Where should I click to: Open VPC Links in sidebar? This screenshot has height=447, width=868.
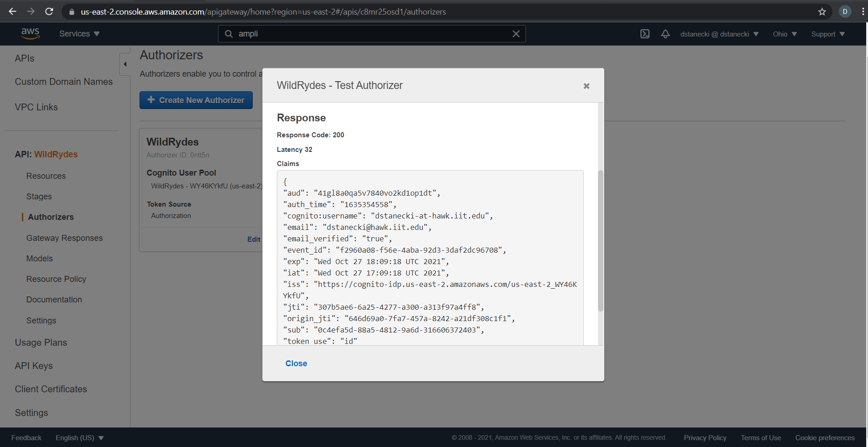pyautogui.click(x=36, y=107)
